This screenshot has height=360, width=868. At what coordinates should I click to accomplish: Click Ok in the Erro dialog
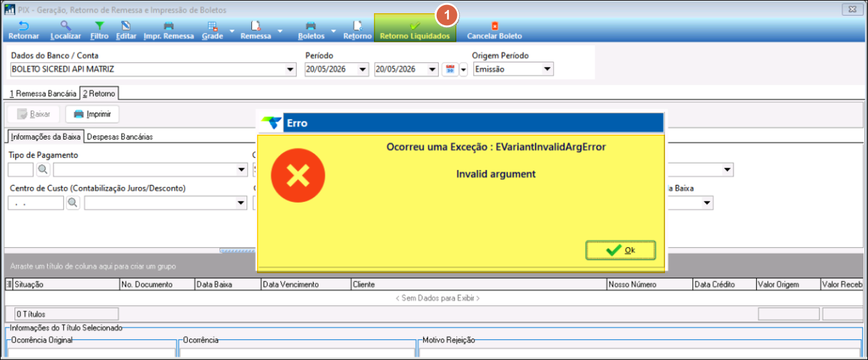pos(621,250)
